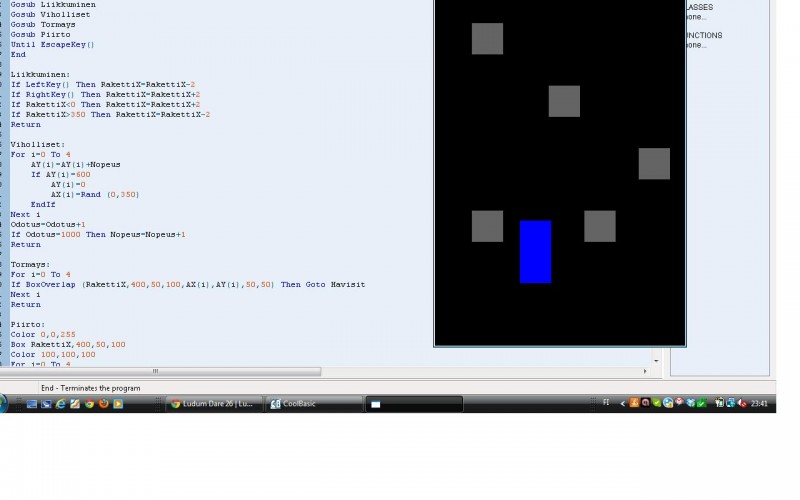Click the 'Color 0,0,255' code line
800x500 pixels.
(43, 335)
